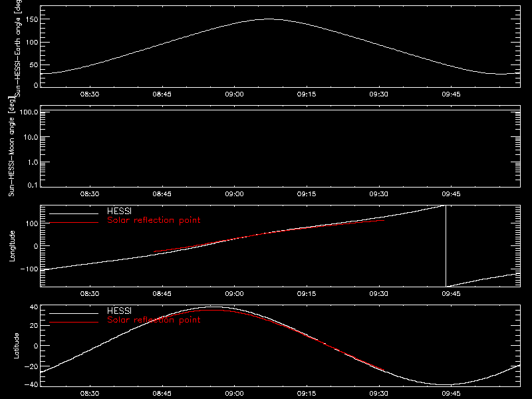The height and width of the screenshot is (399, 532).
Task: Click the Sun-HESSI-Earth angle axis title
Action: pyautogui.click(x=18, y=48)
